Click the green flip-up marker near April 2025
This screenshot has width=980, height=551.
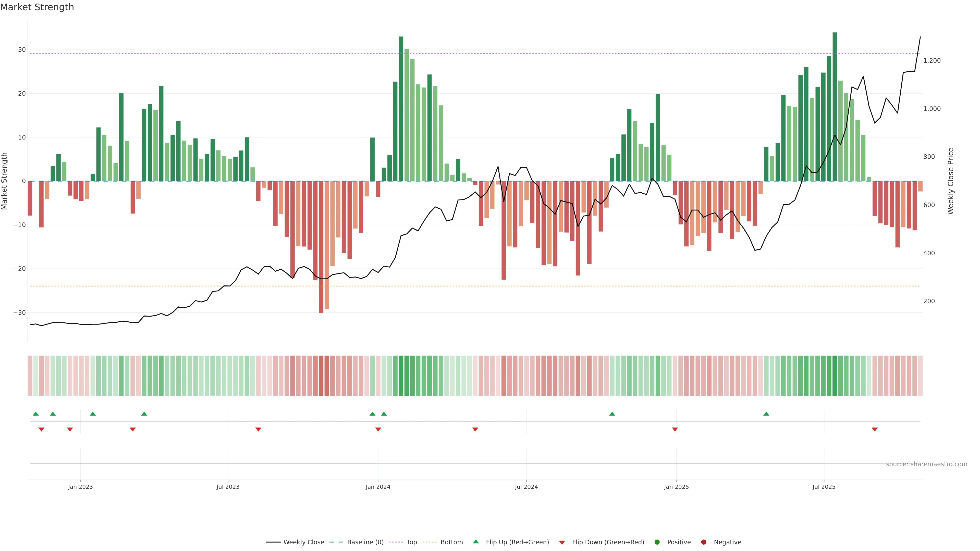(766, 414)
